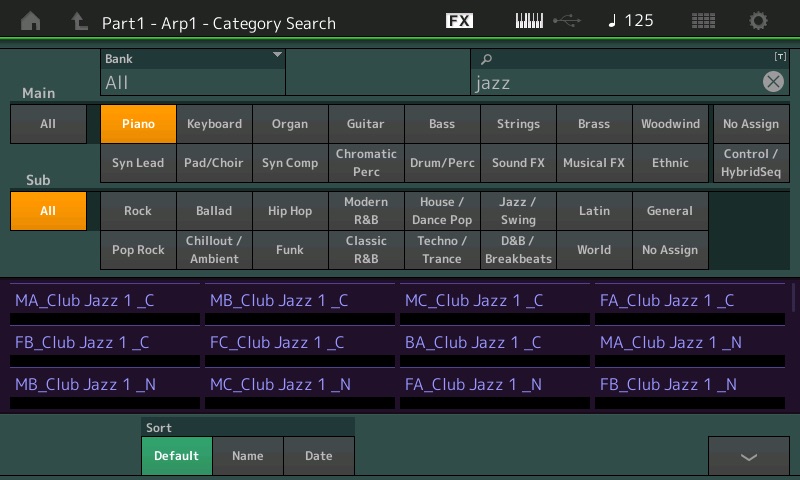800x480 pixels.
Task: Expand the list with the down chevron
Action: (748, 456)
